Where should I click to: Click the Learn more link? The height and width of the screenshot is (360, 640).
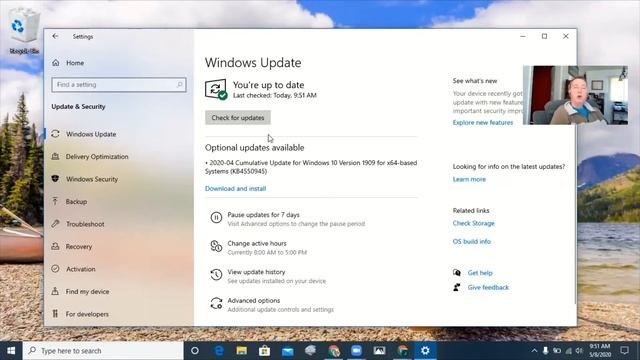[x=469, y=179]
